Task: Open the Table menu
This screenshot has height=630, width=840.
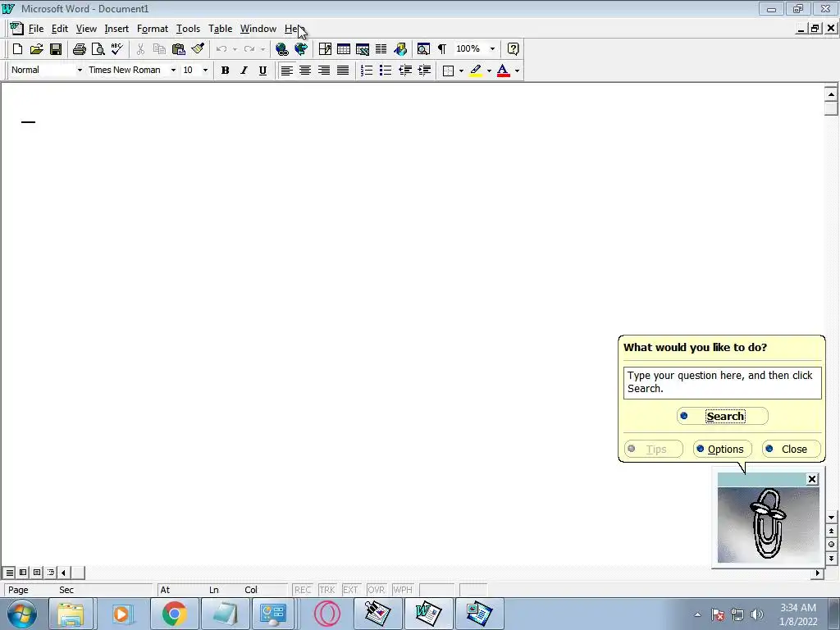Action: [x=220, y=29]
